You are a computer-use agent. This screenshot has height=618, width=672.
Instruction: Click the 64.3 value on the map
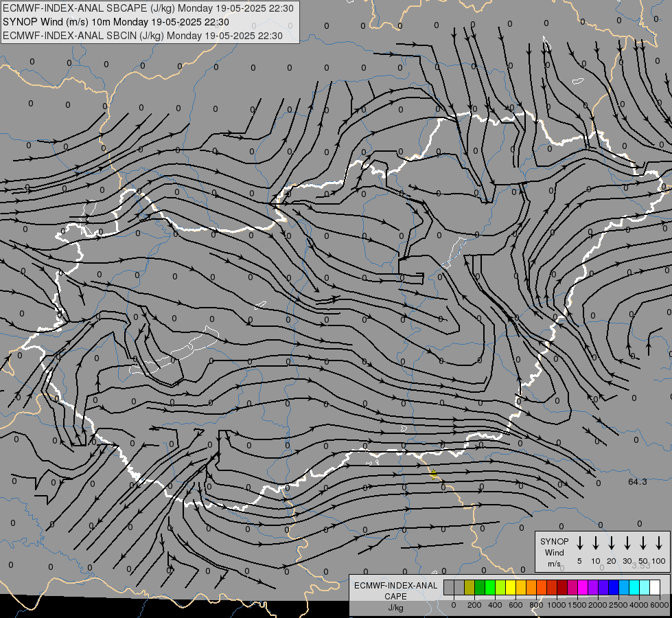(637, 481)
